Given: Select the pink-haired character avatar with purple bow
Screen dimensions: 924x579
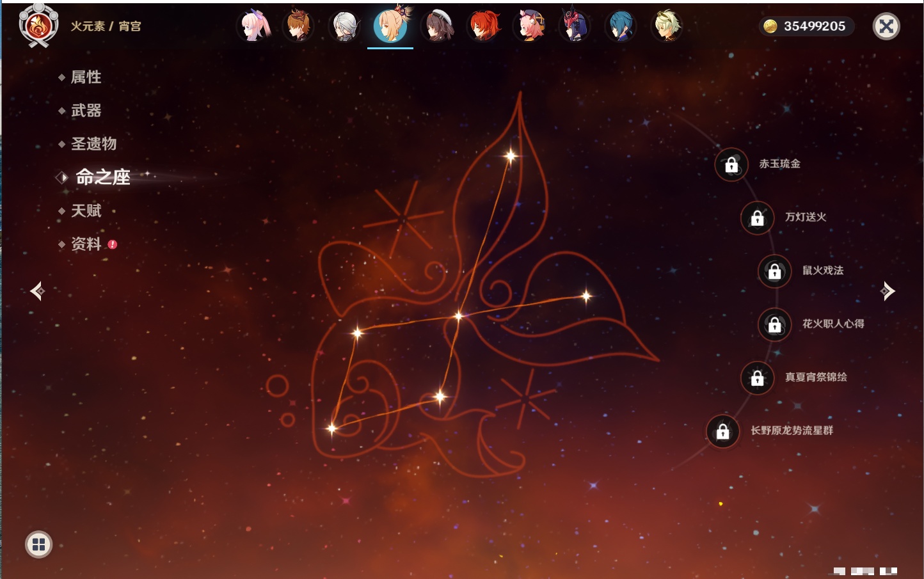Looking at the screenshot, I should (x=254, y=27).
